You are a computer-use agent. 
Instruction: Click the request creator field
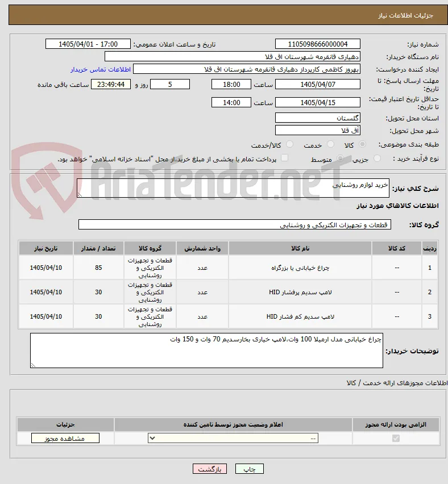pos(247,69)
